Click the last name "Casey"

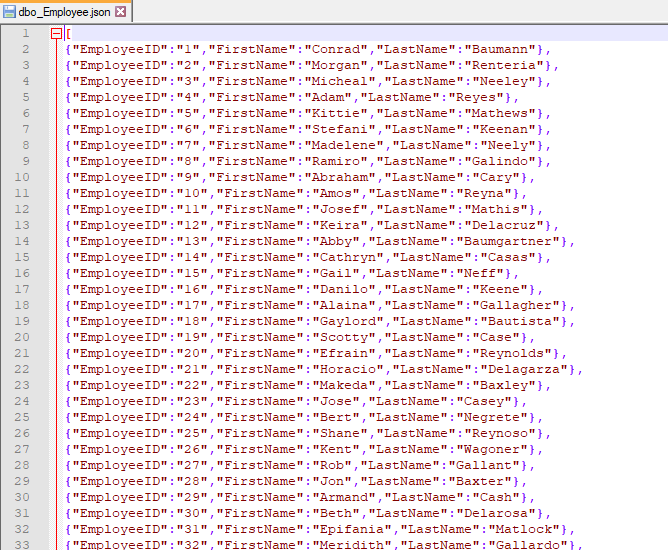click(x=484, y=401)
